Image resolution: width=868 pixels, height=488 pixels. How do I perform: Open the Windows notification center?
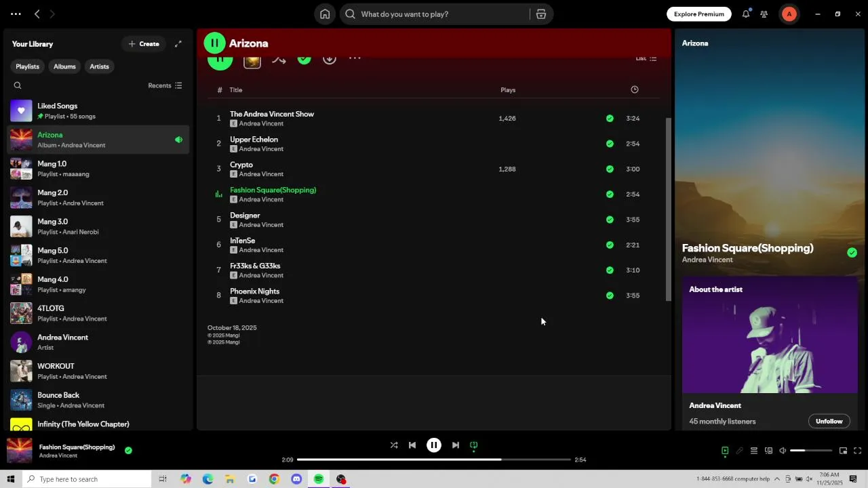pyautogui.click(x=853, y=479)
